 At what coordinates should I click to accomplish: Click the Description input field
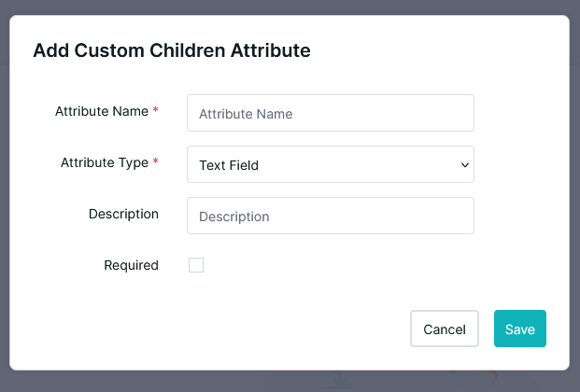330,216
